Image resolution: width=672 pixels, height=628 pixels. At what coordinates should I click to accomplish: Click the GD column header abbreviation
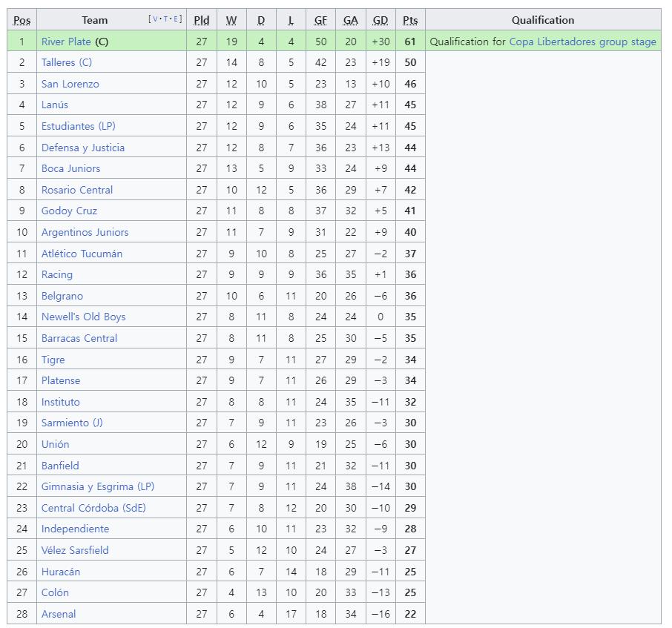coord(381,20)
